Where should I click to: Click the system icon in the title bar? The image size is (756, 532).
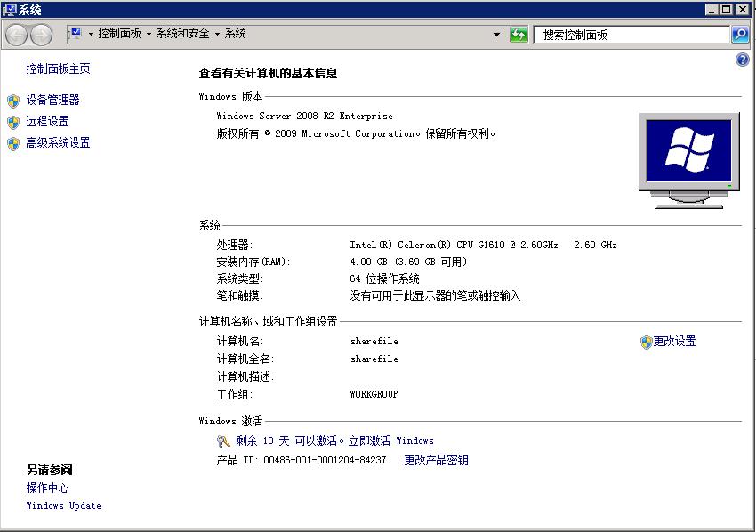click(x=9, y=10)
